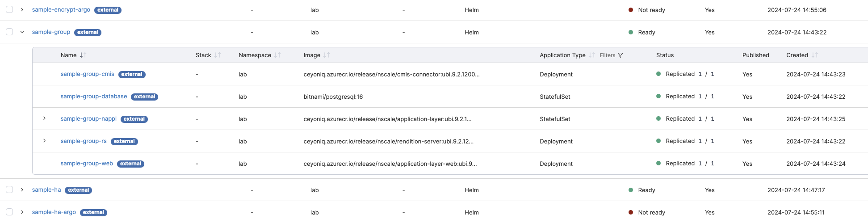Check the sample-ha row checkbox

[x=9, y=189]
